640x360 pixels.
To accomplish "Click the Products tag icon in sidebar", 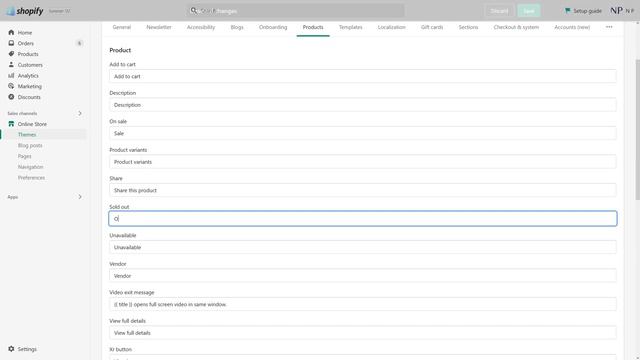I will [x=11, y=54].
